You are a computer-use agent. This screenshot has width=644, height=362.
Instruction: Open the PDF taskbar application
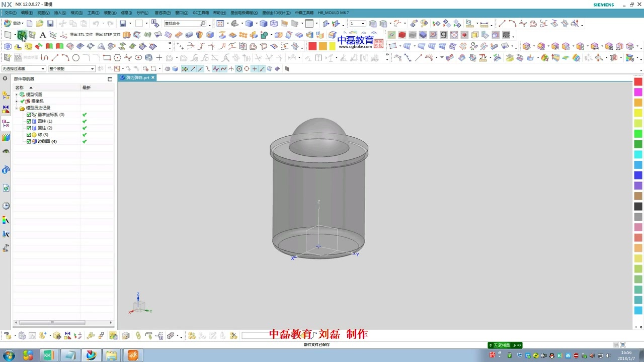click(133, 355)
